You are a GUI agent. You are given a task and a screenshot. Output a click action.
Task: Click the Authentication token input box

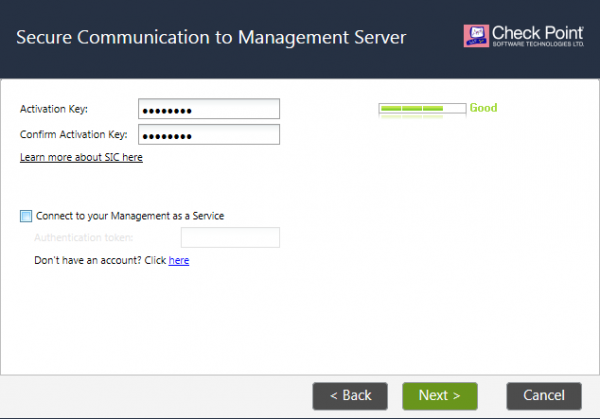click(x=229, y=238)
